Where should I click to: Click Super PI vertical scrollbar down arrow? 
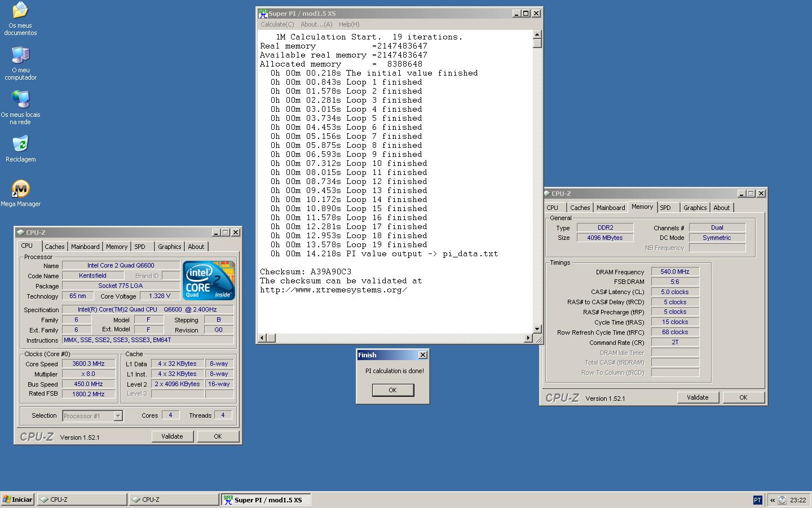537,329
